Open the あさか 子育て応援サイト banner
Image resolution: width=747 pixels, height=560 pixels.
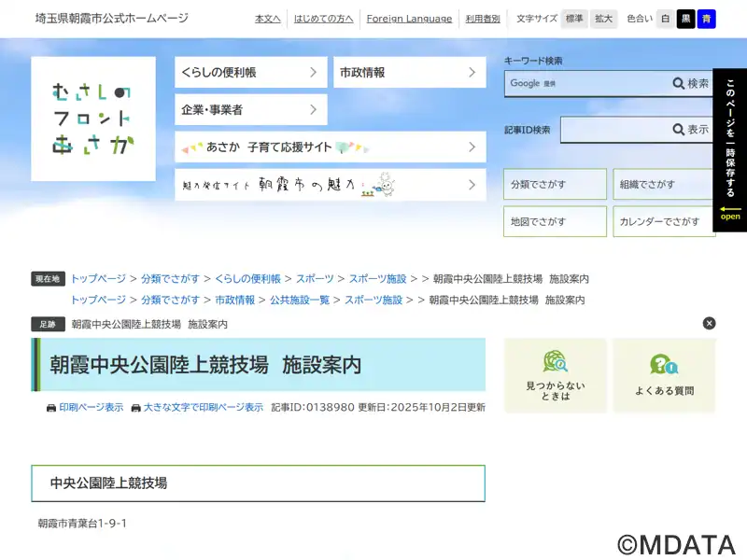click(x=330, y=147)
